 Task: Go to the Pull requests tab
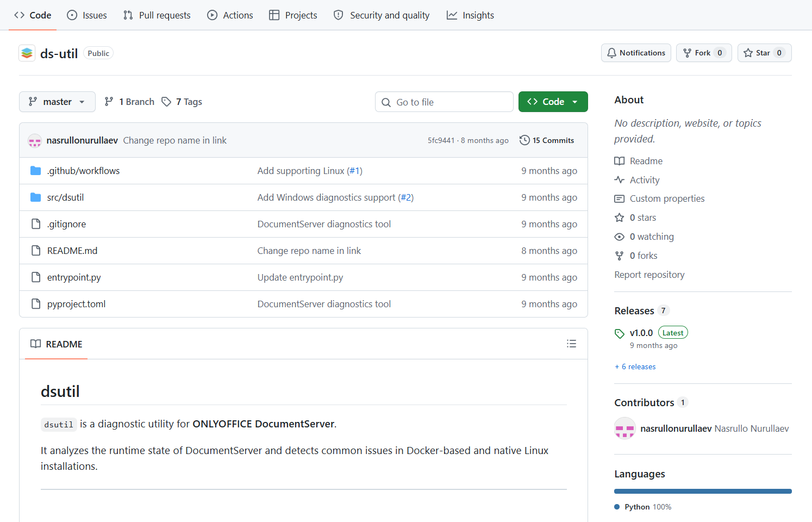[x=157, y=15]
